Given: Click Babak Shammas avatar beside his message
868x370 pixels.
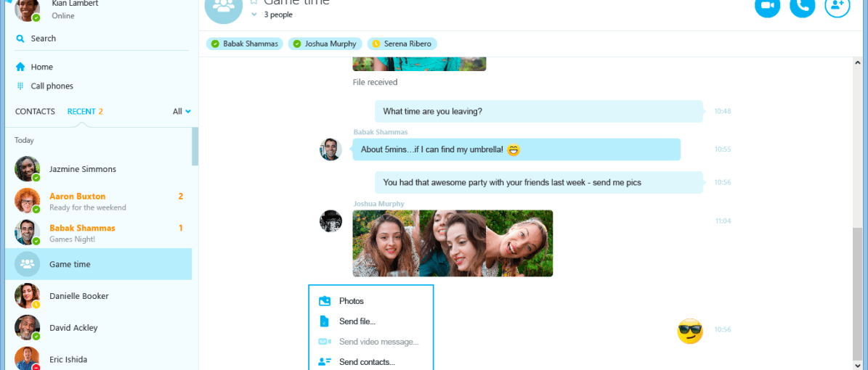Looking at the screenshot, I should [x=330, y=149].
